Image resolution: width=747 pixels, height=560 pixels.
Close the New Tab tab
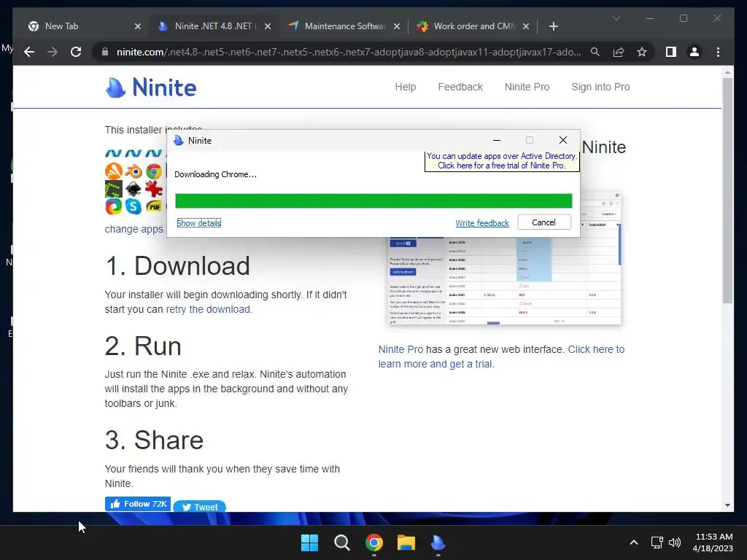(x=138, y=26)
